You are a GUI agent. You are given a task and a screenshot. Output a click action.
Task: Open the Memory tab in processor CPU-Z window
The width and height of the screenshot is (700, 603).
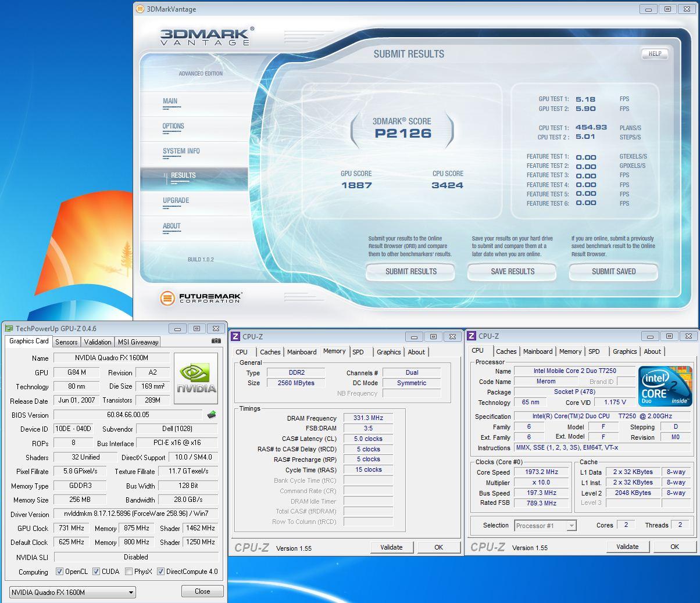tap(570, 351)
